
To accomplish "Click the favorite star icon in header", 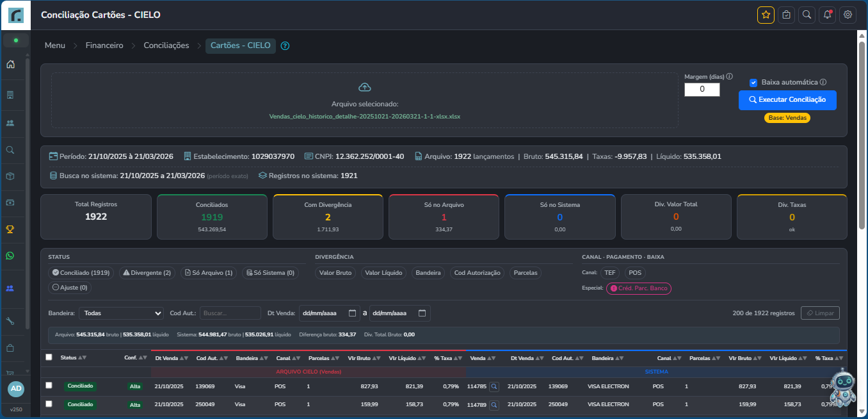I will [766, 15].
